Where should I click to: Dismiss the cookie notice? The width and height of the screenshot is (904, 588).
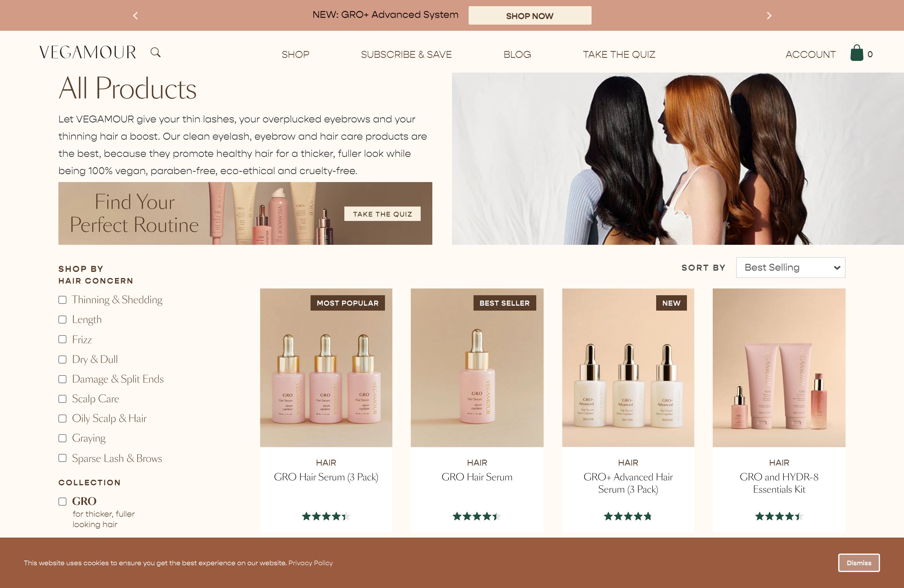[x=859, y=563]
